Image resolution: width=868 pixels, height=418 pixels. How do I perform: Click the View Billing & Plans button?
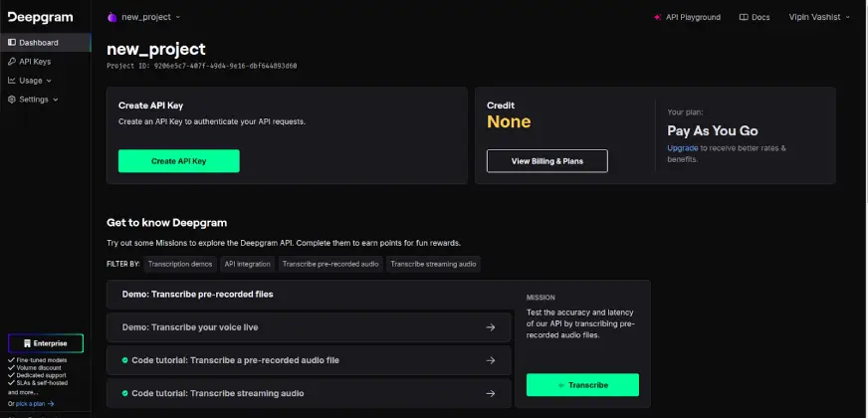(x=546, y=161)
